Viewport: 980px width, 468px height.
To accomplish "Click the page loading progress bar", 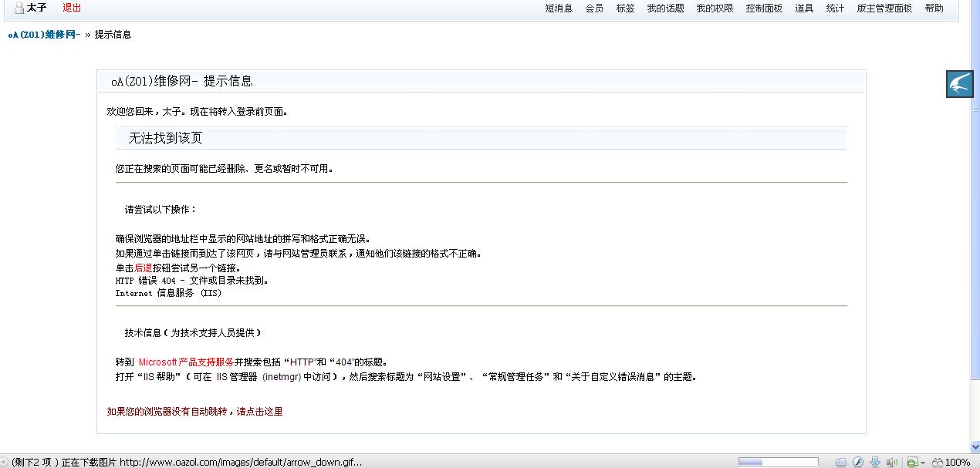I will coord(778,462).
